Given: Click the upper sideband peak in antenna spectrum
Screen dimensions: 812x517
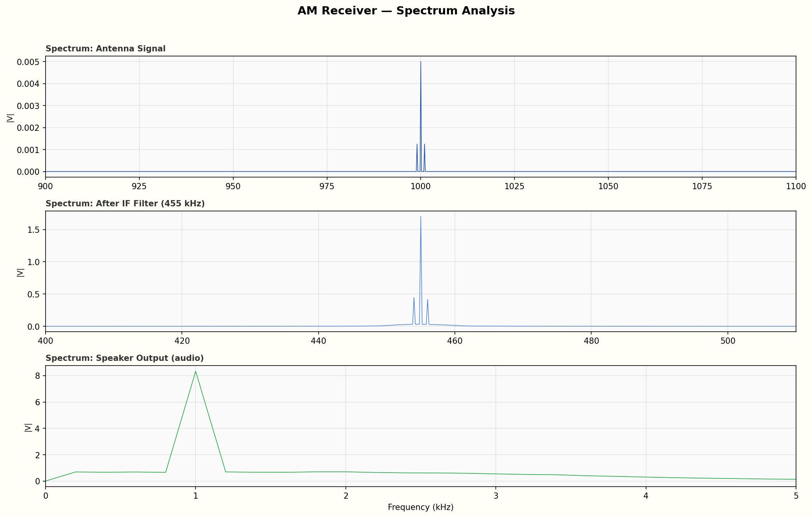Looking at the screenshot, I should pos(424,144).
